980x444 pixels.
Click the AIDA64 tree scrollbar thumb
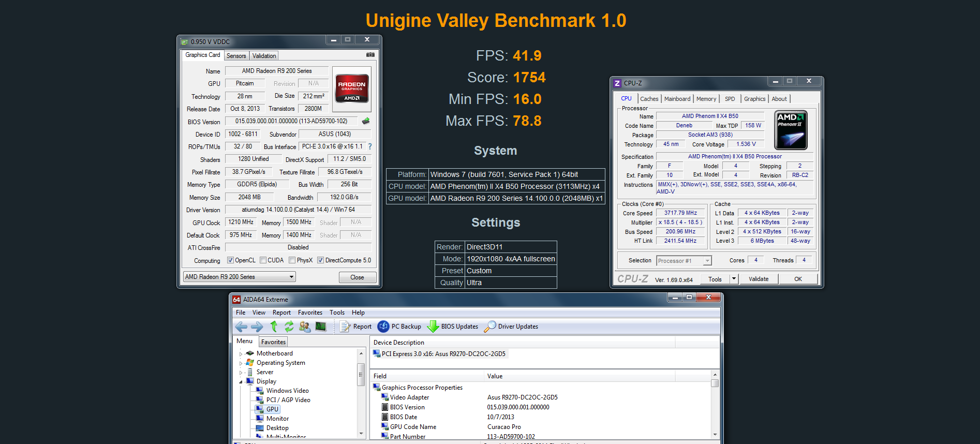coord(361,375)
